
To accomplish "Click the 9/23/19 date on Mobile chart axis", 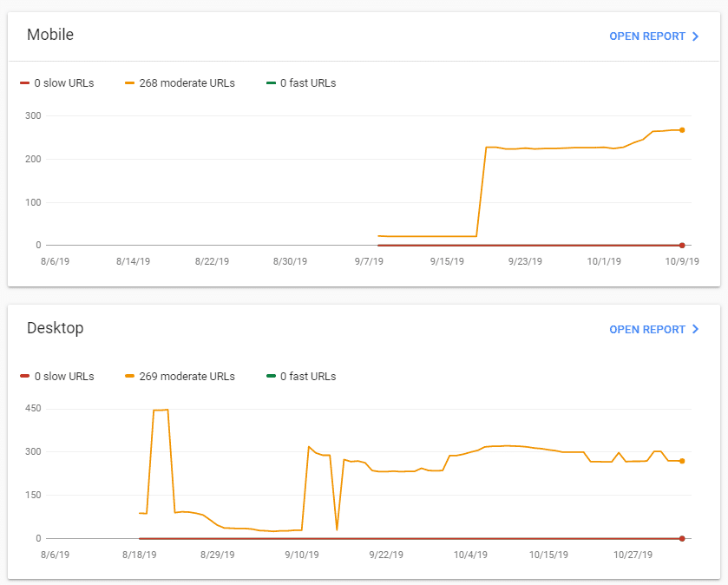I will point(524,261).
